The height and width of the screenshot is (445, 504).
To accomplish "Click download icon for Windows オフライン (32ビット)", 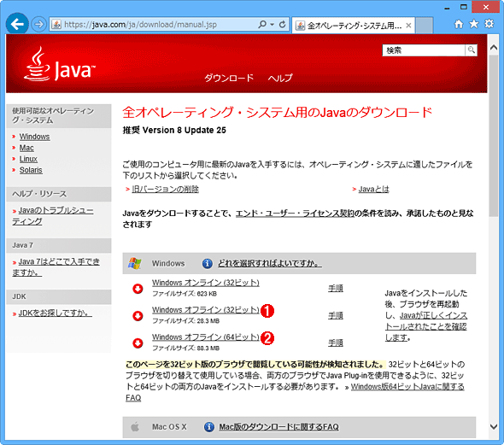I will 138,315.
